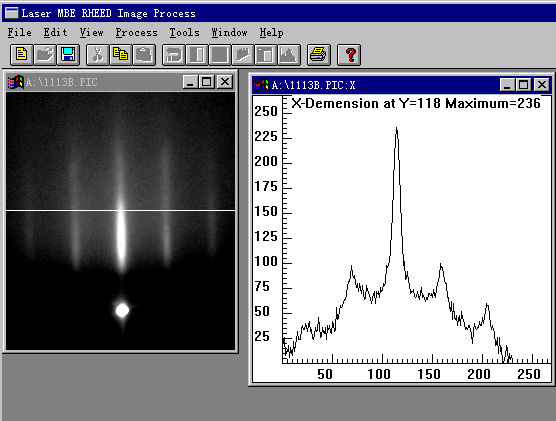The width and height of the screenshot is (556, 421).
Task: Click the New file toolbar icon
Action: (22, 55)
